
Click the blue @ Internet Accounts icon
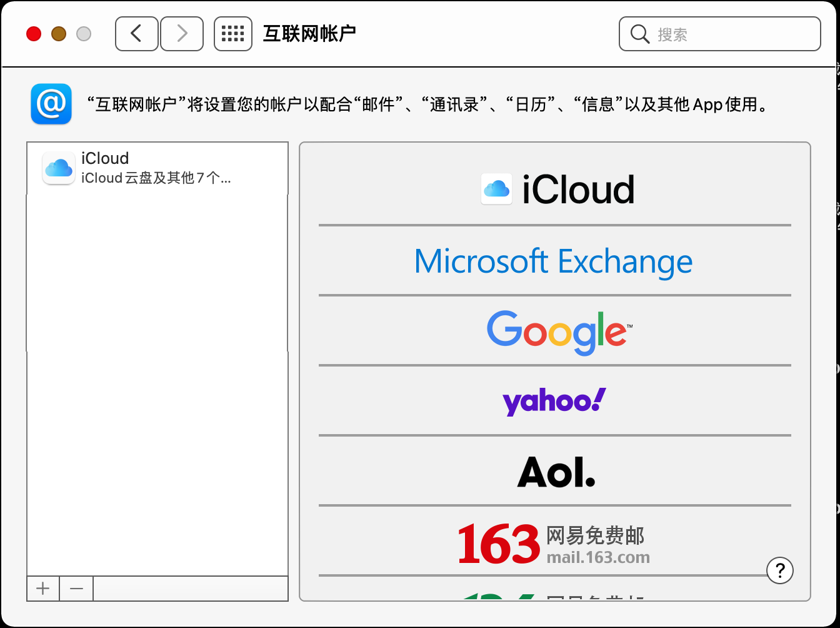(x=51, y=104)
